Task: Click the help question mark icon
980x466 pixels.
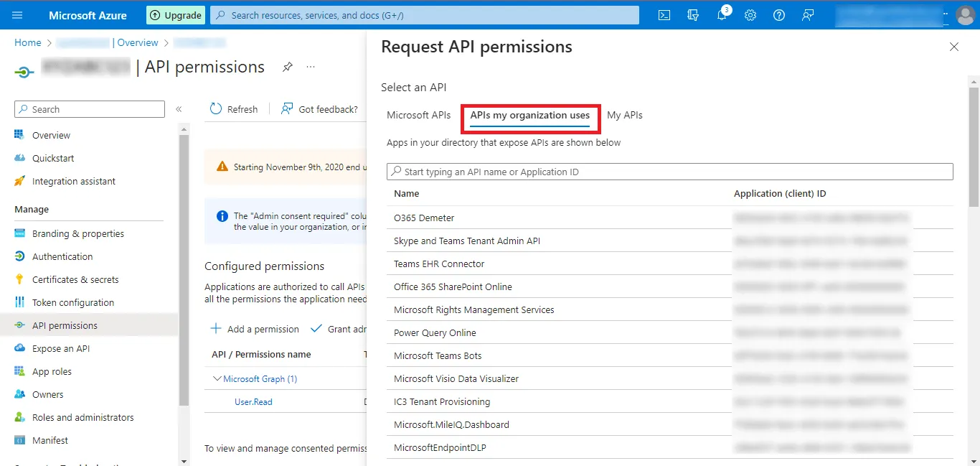Action: [779, 15]
